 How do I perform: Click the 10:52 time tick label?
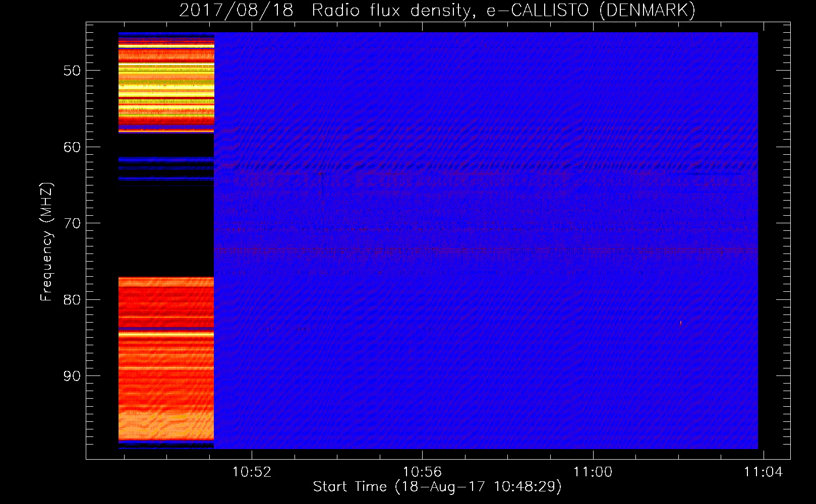(x=252, y=472)
